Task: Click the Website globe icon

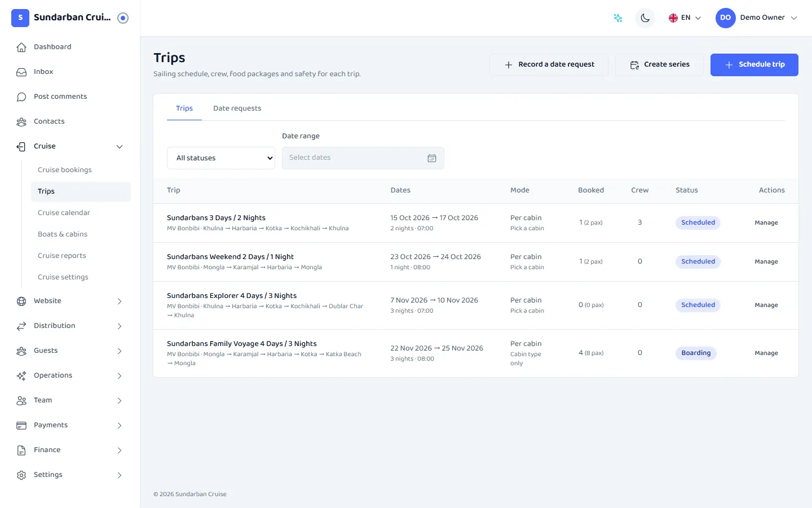Action: [x=21, y=301]
